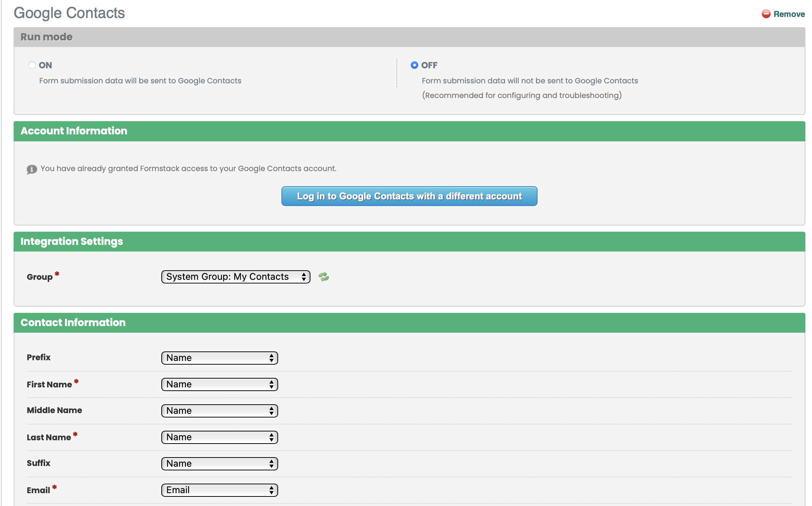
Task: Click the Integration Settings header bar
Action: coord(72,241)
